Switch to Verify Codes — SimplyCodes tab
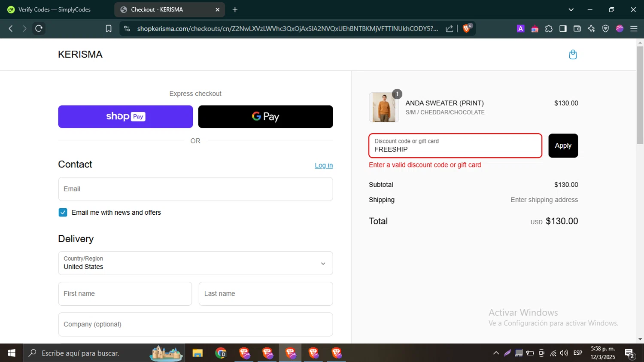This screenshot has width=644, height=362. [x=55, y=9]
